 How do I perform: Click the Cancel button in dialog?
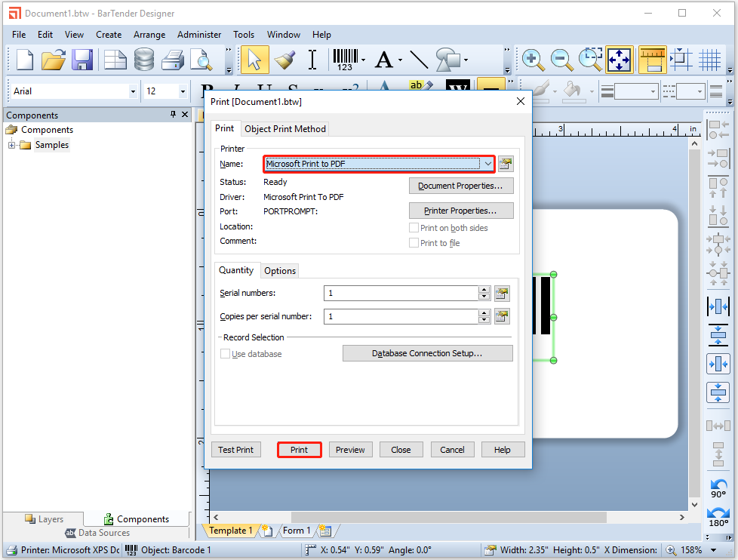452,450
